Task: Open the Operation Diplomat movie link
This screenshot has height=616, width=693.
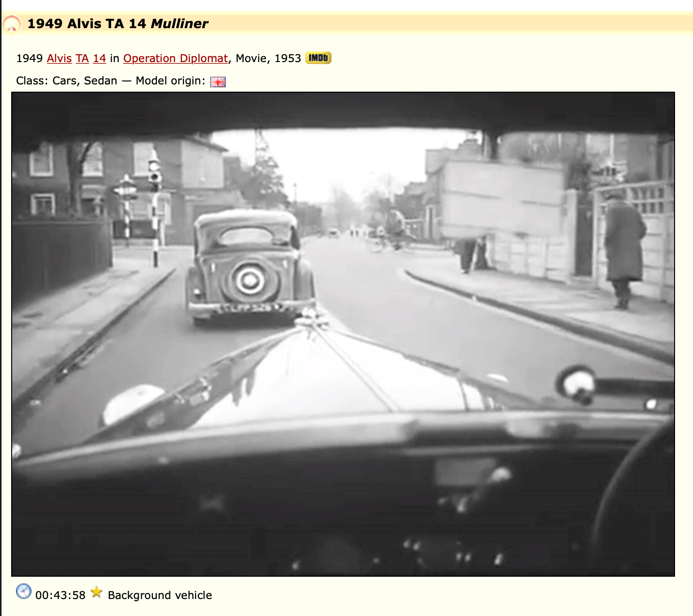Action: [x=175, y=59]
